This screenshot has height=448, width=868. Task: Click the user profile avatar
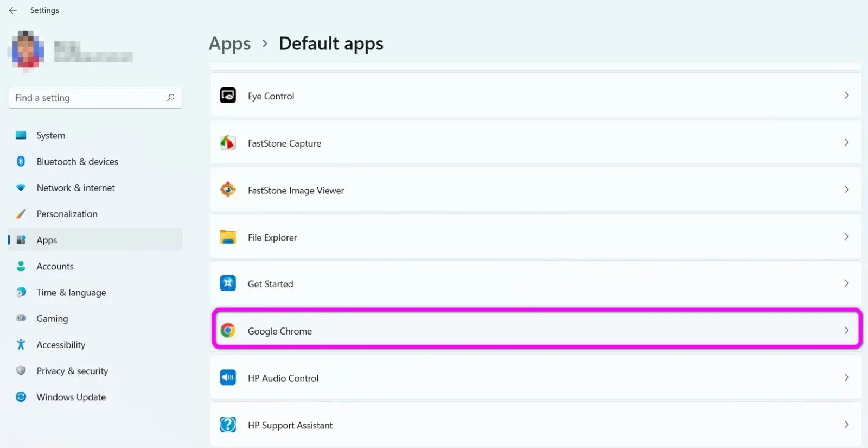25,52
